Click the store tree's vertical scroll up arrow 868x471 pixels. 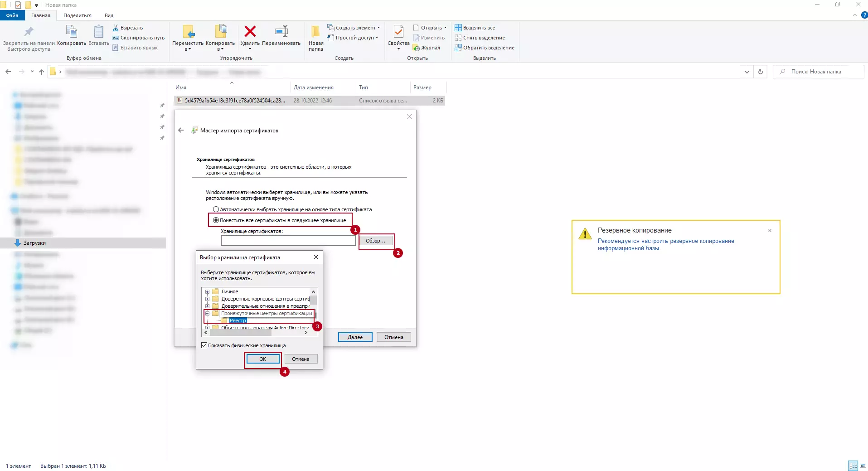(x=313, y=291)
